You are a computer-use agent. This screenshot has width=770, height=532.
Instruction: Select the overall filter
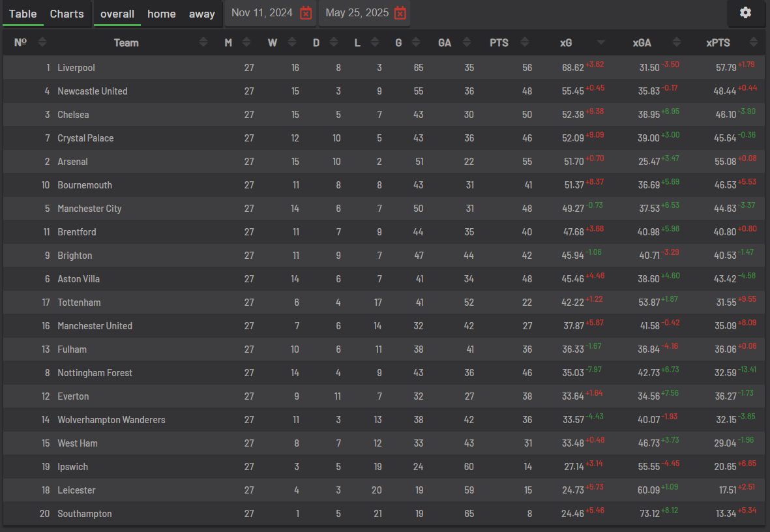click(x=117, y=14)
